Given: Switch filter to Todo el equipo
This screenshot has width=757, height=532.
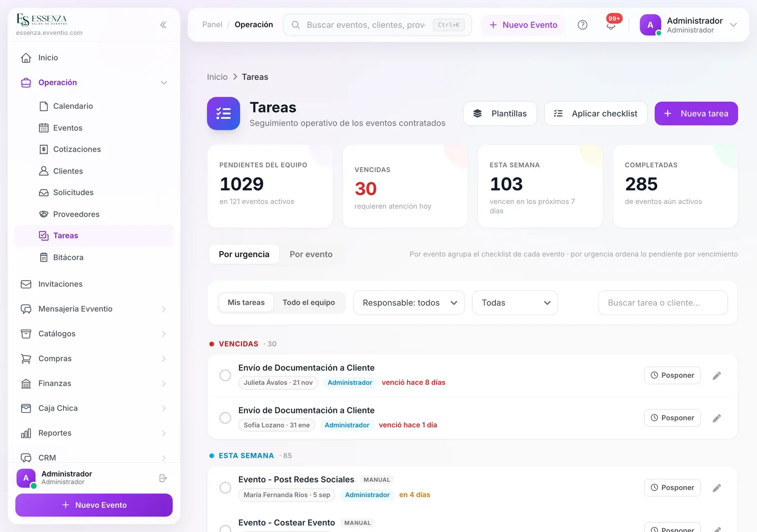Looking at the screenshot, I should tap(308, 303).
